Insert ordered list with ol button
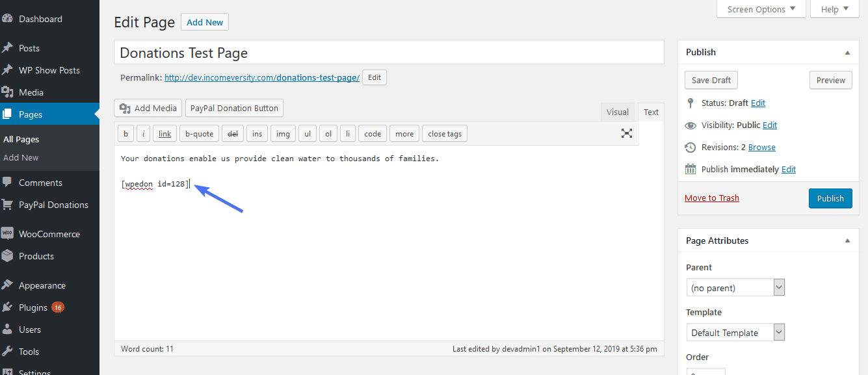Viewport: 868px width, 375px height. pos(328,134)
